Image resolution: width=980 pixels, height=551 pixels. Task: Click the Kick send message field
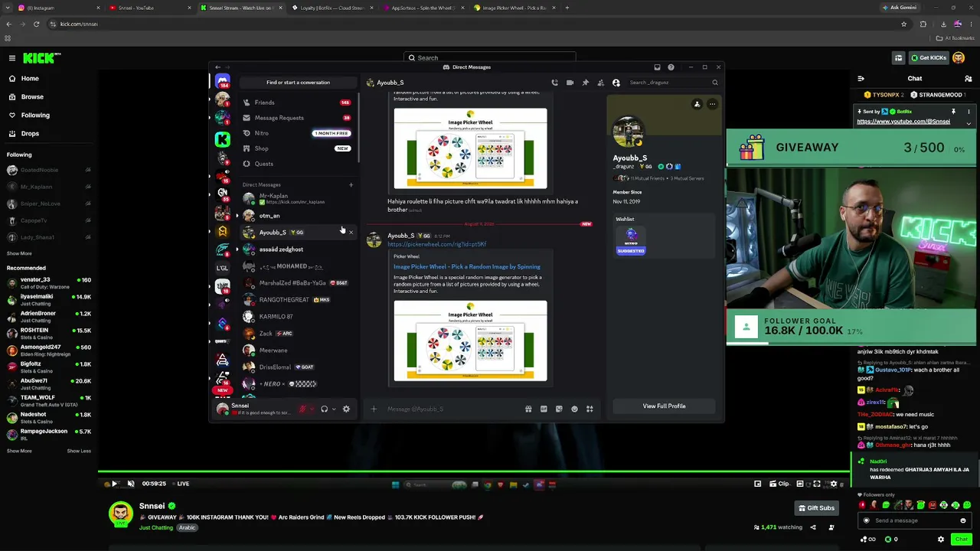[x=915, y=520]
